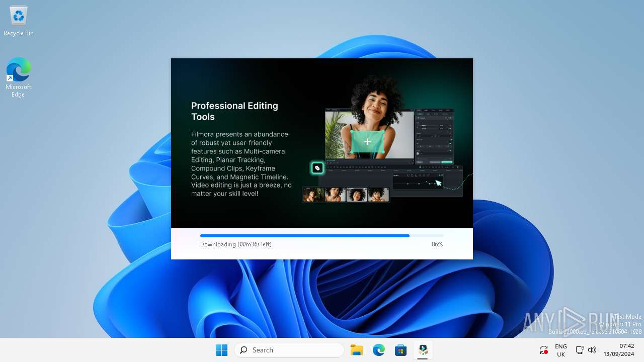Launch Edge browser from taskbar
The height and width of the screenshot is (362, 644).
point(379,350)
